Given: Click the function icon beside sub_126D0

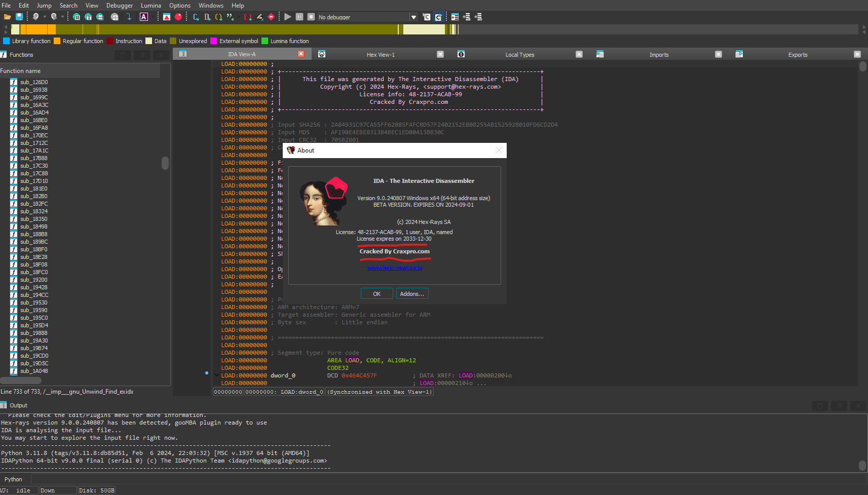Looking at the screenshot, I should point(14,82).
